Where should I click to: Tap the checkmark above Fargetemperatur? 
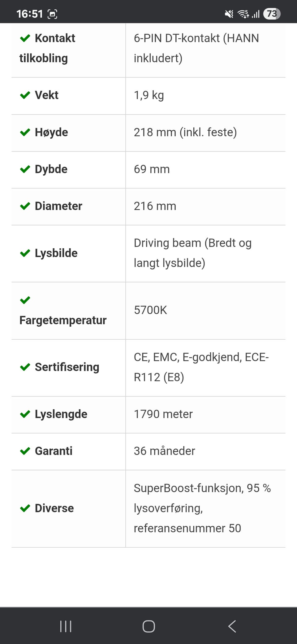[x=25, y=300]
